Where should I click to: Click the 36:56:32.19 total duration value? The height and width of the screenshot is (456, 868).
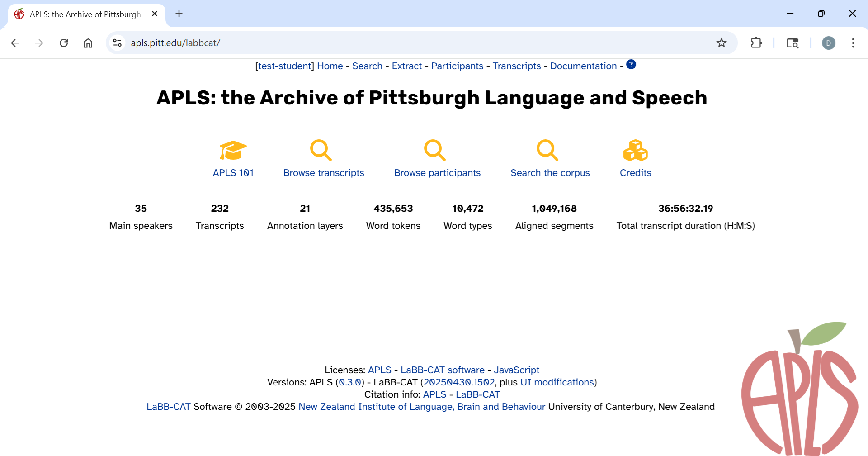click(x=686, y=209)
